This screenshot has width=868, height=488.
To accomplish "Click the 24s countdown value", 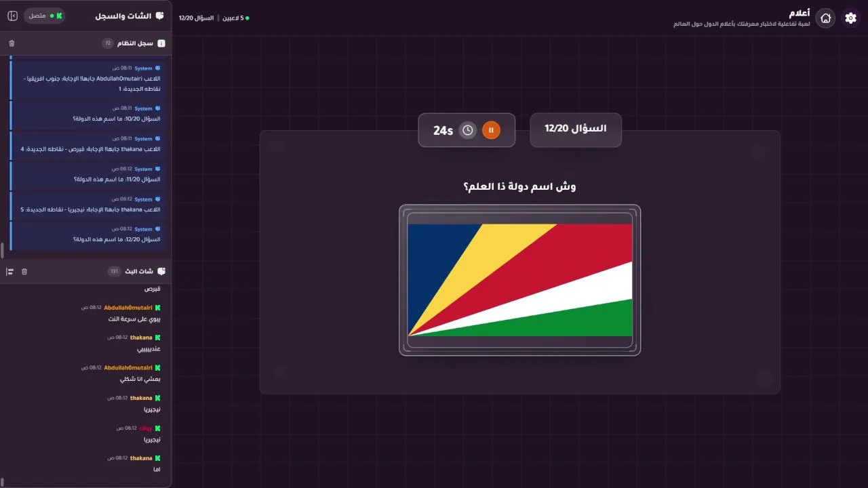I will pos(443,130).
